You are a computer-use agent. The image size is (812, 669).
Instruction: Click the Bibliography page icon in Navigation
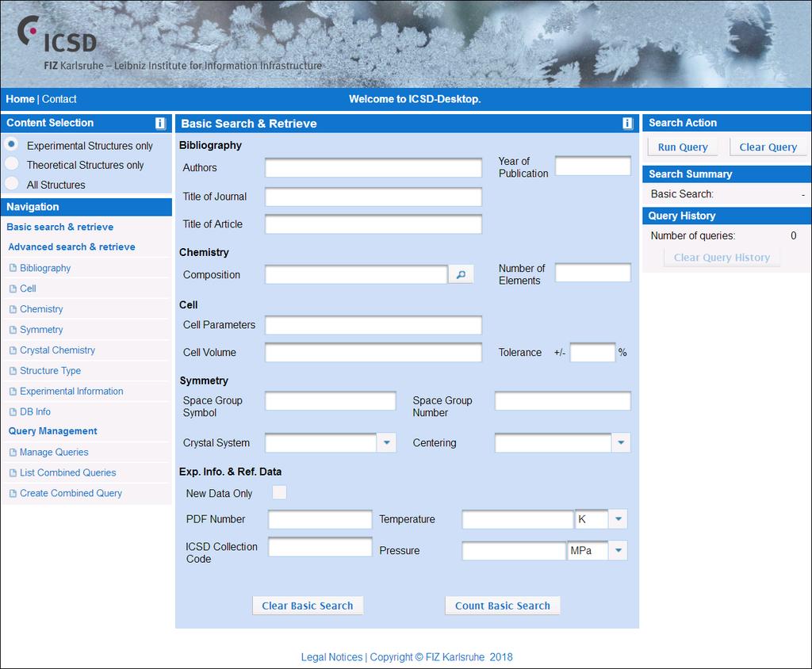(x=13, y=268)
